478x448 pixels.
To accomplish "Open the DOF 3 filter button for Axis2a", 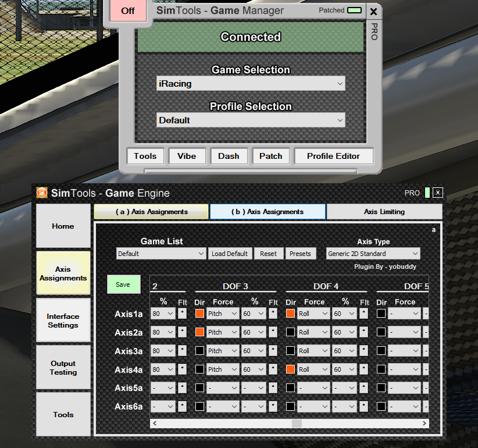I will (273, 332).
